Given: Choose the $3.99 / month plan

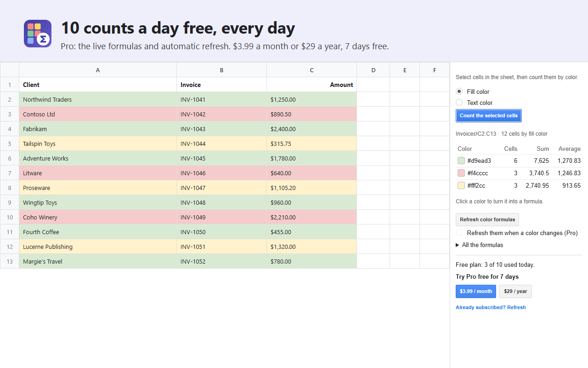Looking at the screenshot, I should coord(476,291).
